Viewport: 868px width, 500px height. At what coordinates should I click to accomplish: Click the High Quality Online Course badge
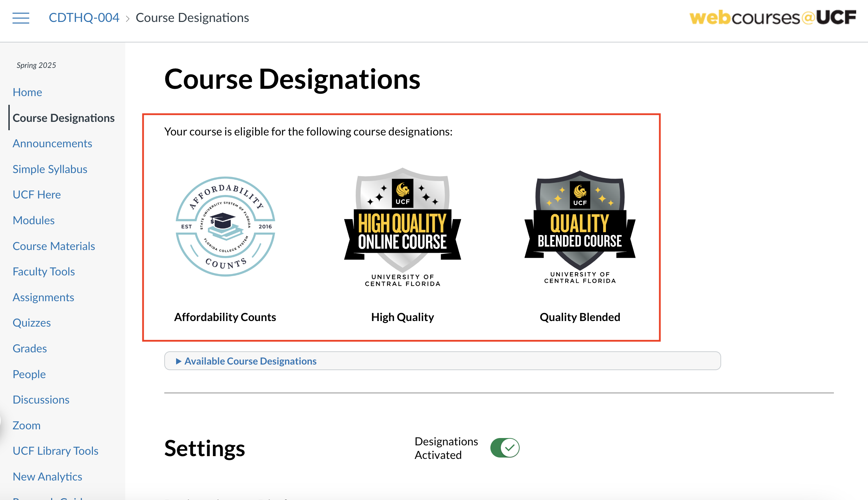coord(403,227)
